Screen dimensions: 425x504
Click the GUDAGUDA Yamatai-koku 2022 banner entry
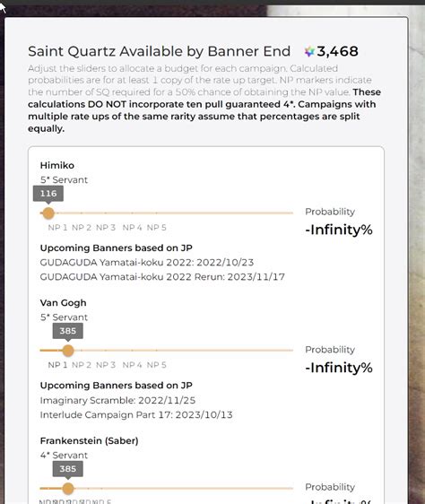pos(147,263)
